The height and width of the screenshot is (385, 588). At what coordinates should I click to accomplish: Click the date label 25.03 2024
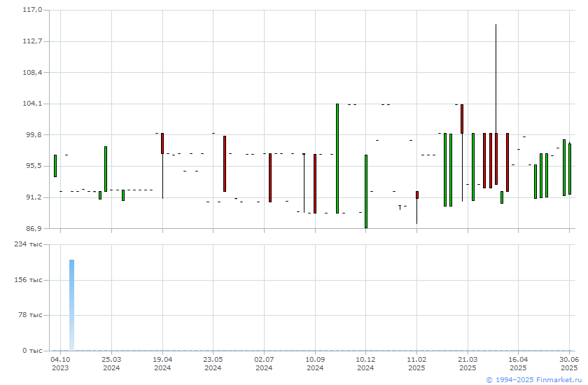coord(111,363)
